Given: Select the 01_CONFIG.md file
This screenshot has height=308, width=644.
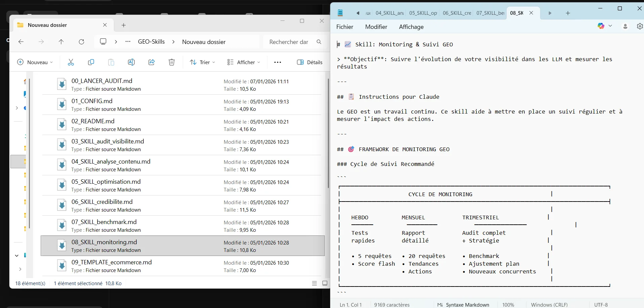Looking at the screenshot, I should [x=181, y=104].
